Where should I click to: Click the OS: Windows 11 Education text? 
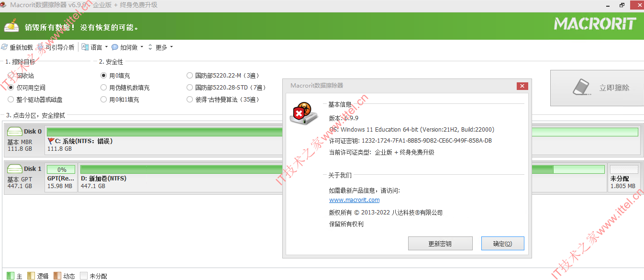(x=412, y=130)
